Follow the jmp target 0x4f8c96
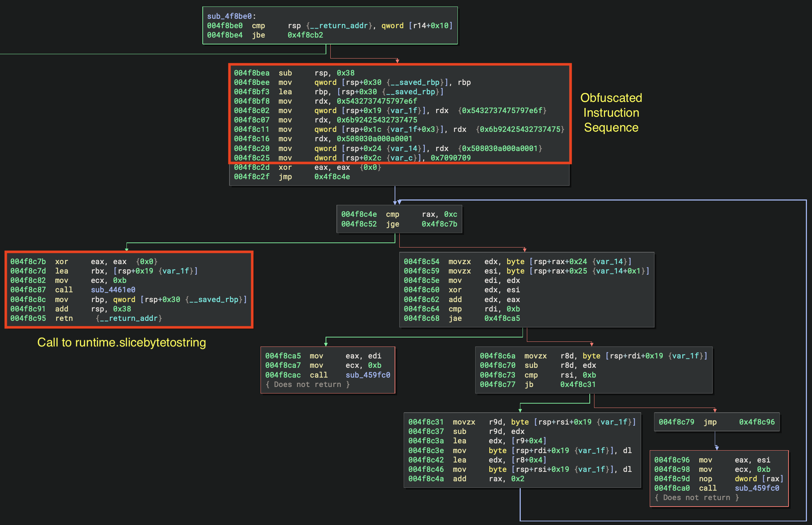This screenshot has height=525, width=812. [757, 422]
